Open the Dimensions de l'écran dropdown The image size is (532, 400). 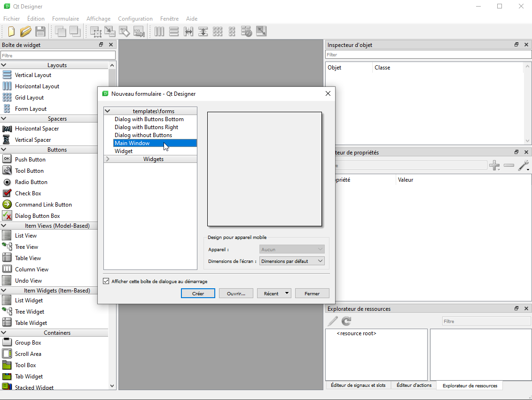292,261
